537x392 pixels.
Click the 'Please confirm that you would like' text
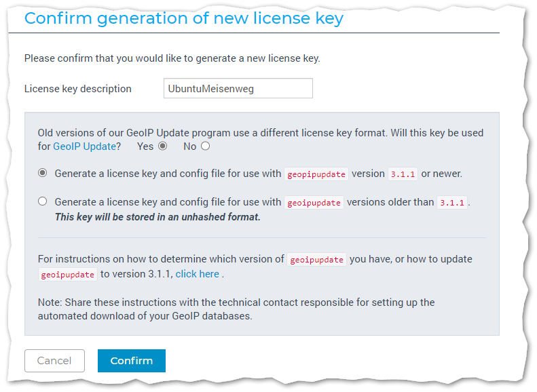[172, 58]
